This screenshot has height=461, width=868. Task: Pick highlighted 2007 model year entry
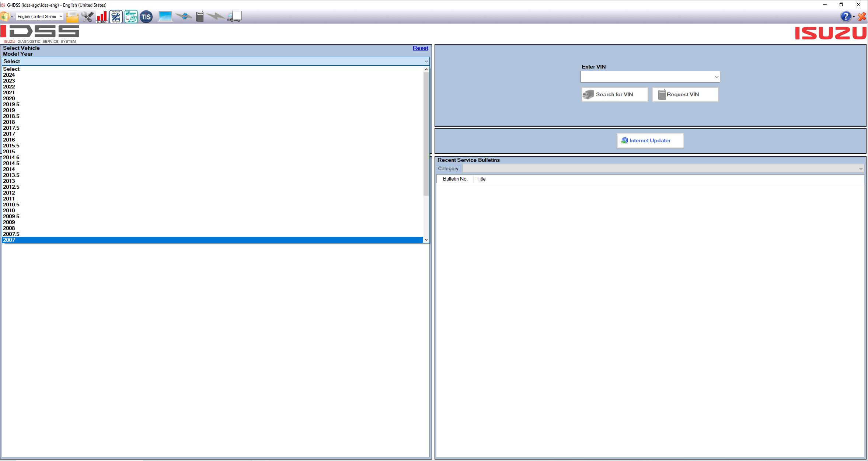point(9,240)
